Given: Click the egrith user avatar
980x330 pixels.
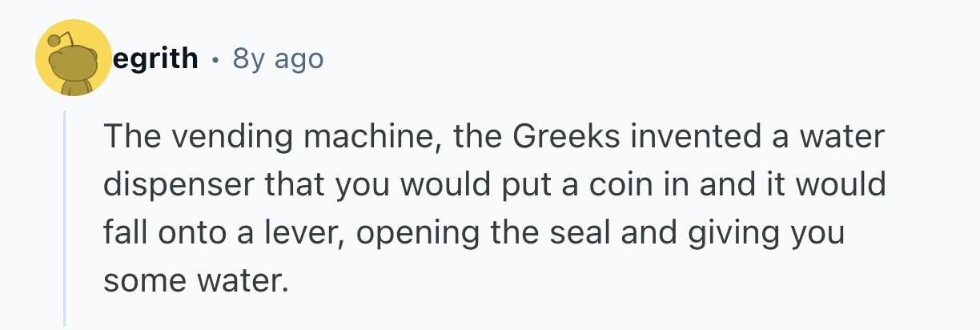Looking at the screenshot, I should tap(74, 58).
